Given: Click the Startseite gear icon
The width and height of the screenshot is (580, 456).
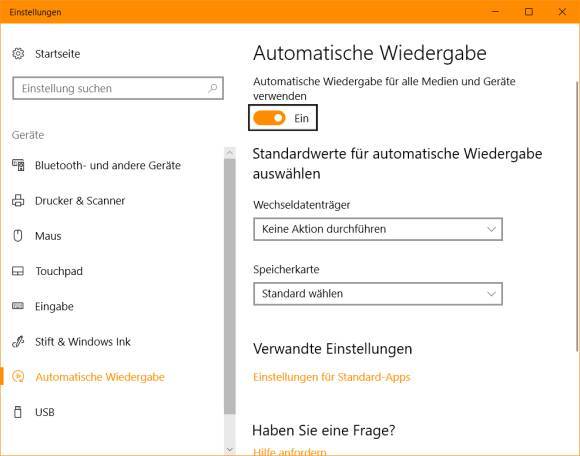Looking at the screenshot, I should [x=18, y=54].
